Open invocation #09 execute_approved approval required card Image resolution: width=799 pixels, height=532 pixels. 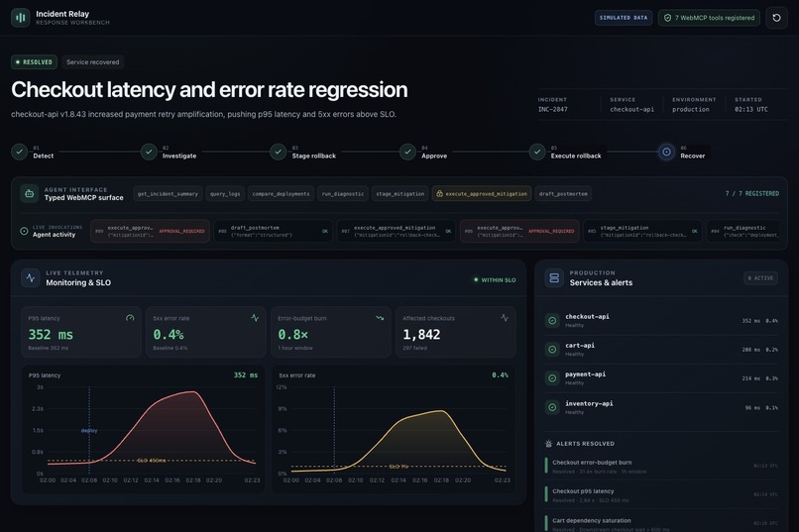click(151, 231)
